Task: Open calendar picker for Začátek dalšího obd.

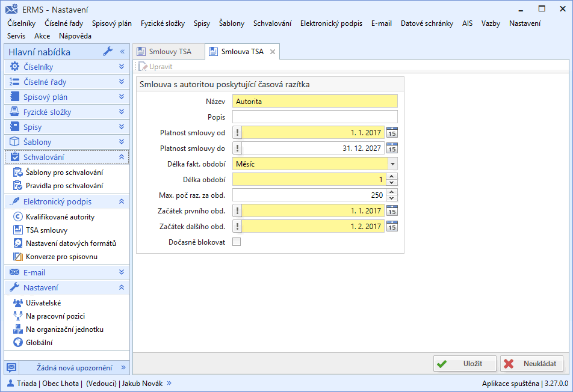Action: point(392,226)
